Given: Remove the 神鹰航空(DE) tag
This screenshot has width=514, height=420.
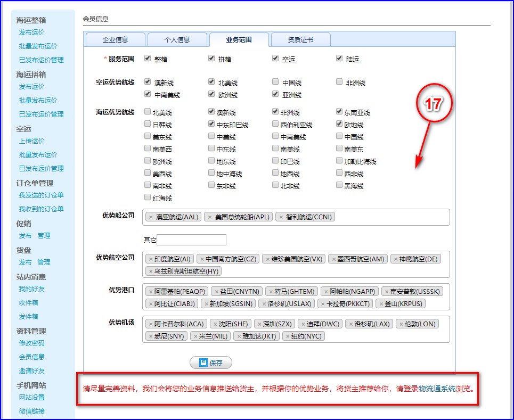Looking at the screenshot, I should 396,259.
